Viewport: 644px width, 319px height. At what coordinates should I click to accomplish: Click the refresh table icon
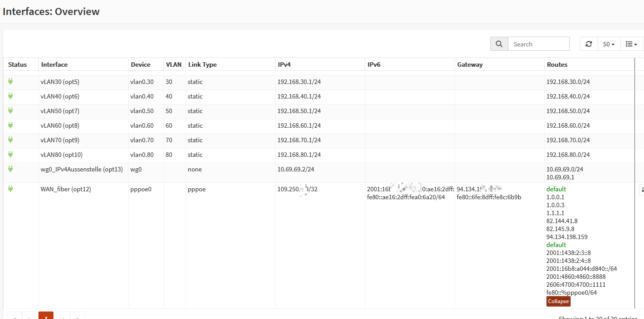click(x=588, y=44)
